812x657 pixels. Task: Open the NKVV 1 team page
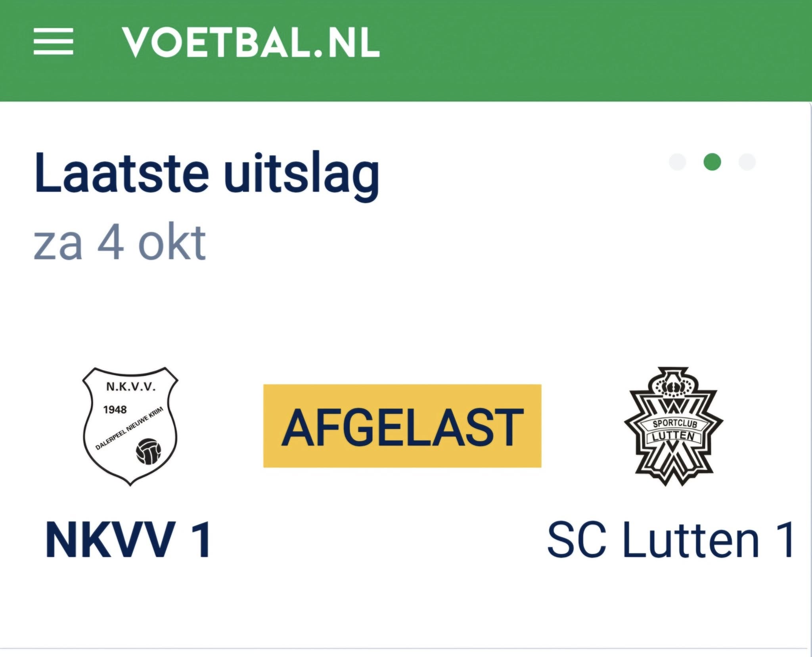click(x=128, y=540)
